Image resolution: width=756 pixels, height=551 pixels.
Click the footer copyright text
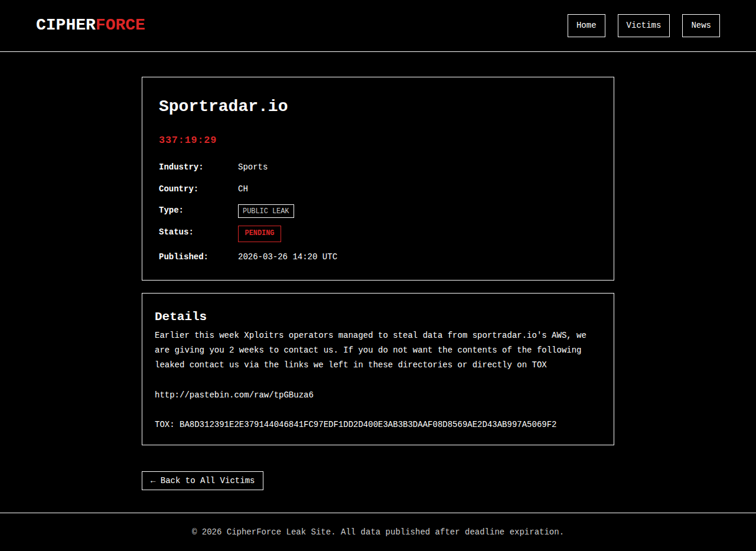coord(378,532)
